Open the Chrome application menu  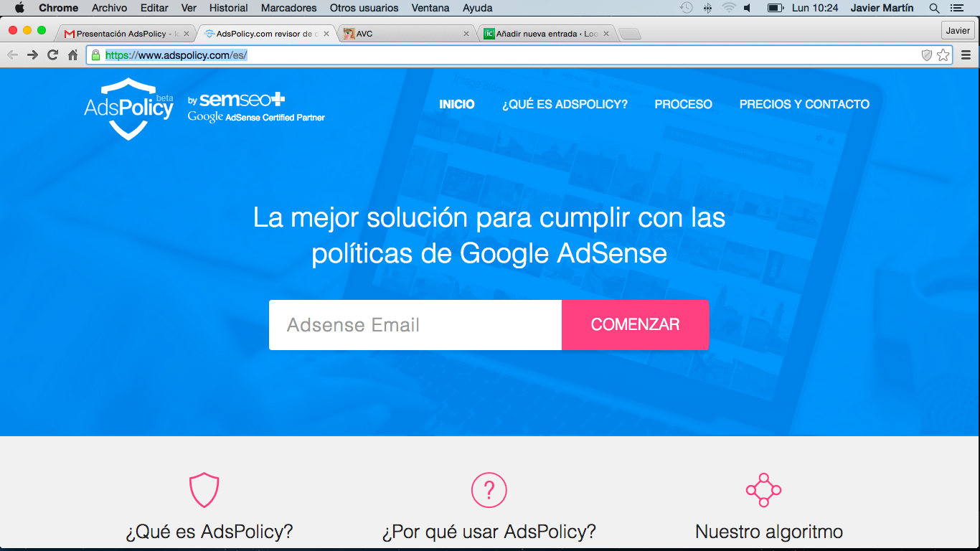(x=59, y=8)
